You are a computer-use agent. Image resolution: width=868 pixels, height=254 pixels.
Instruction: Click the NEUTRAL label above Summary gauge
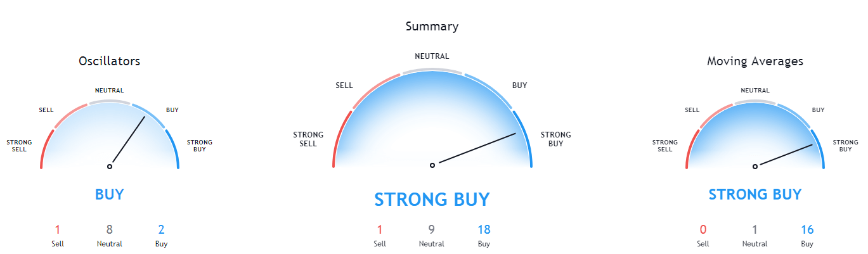[432, 56]
